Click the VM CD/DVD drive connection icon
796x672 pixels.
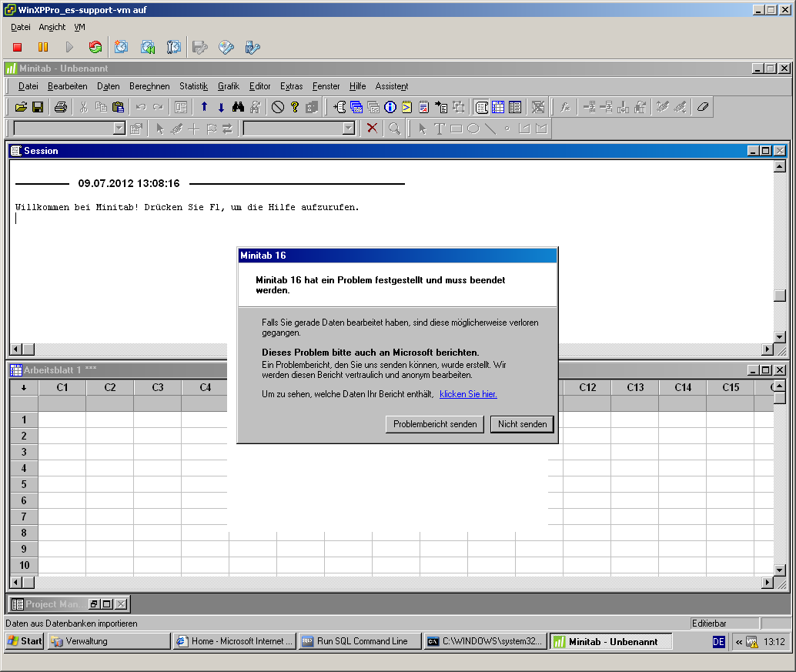point(226,47)
